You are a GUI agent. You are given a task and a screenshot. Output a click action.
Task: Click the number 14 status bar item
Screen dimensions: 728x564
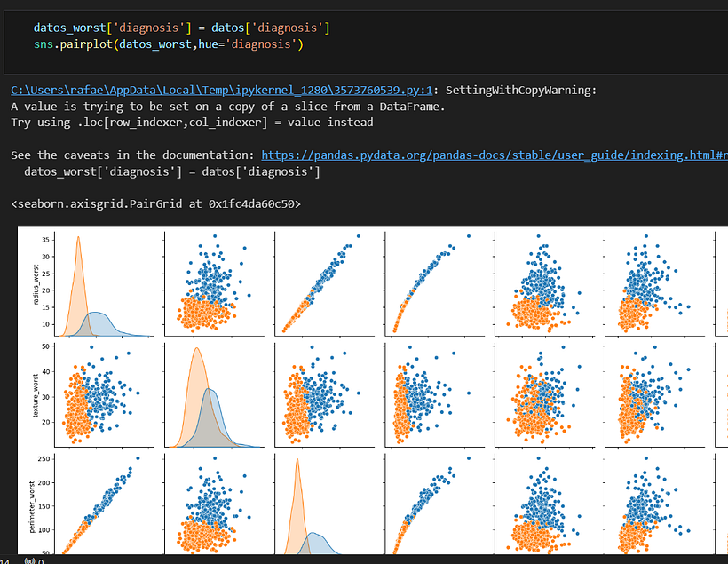click(x=4, y=561)
